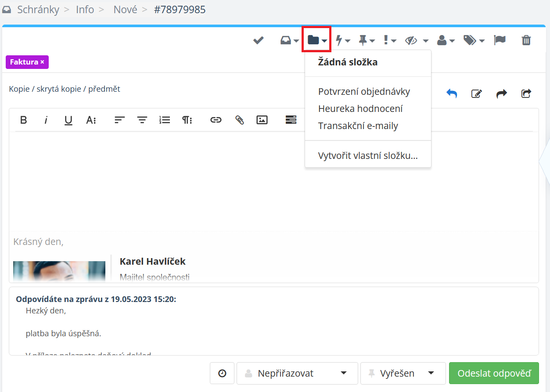Screen dimensions: 550x392
Task: Click the blue reply arrow icon
Action: click(x=452, y=93)
